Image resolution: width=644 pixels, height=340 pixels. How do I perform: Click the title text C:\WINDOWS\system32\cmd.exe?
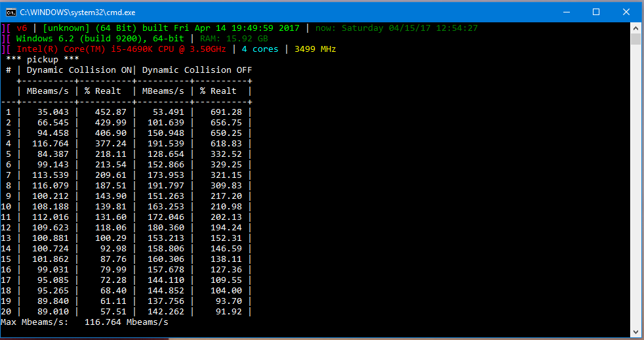tap(77, 12)
